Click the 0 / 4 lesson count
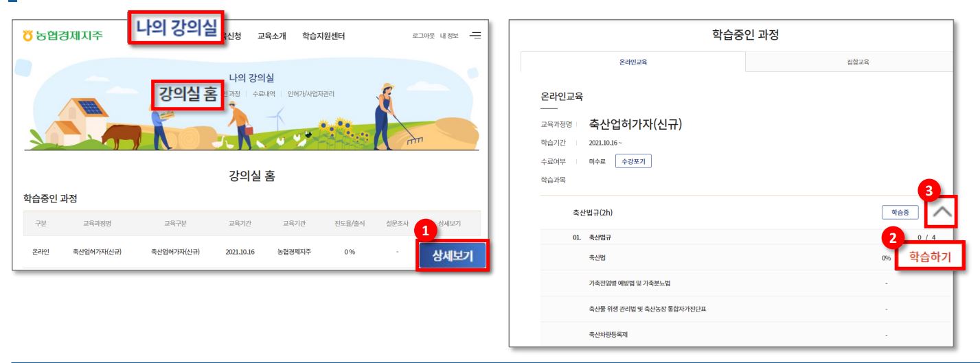This screenshot has height=363, width=980. click(x=926, y=237)
